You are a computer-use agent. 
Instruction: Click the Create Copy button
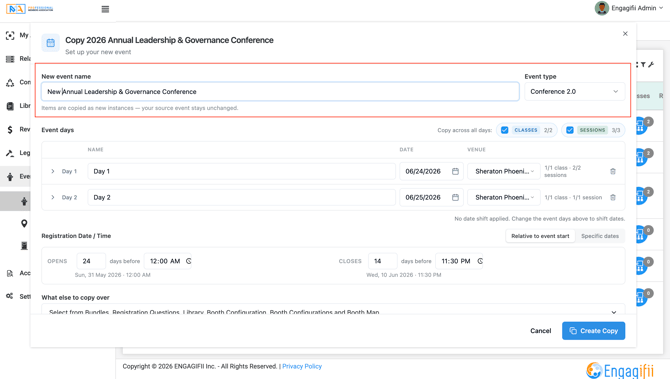[x=593, y=331]
